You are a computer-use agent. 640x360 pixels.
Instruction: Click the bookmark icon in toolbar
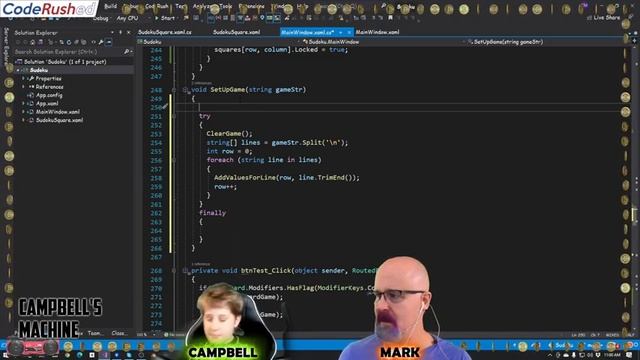click(x=390, y=18)
